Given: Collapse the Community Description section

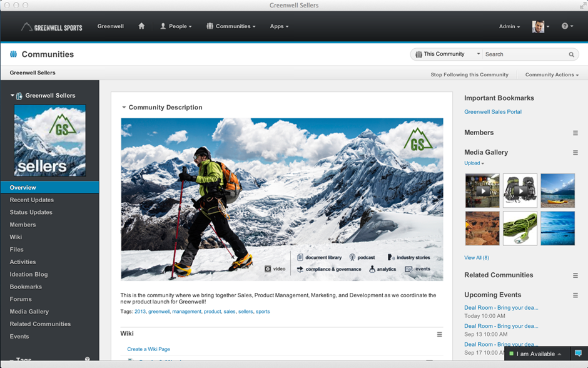Looking at the screenshot, I should (x=124, y=108).
